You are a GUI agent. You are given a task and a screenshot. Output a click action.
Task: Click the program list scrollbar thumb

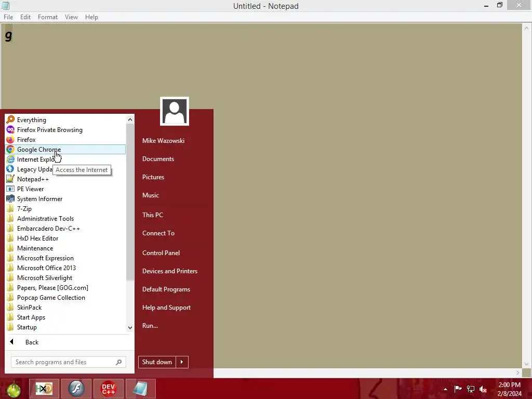coord(130,202)
